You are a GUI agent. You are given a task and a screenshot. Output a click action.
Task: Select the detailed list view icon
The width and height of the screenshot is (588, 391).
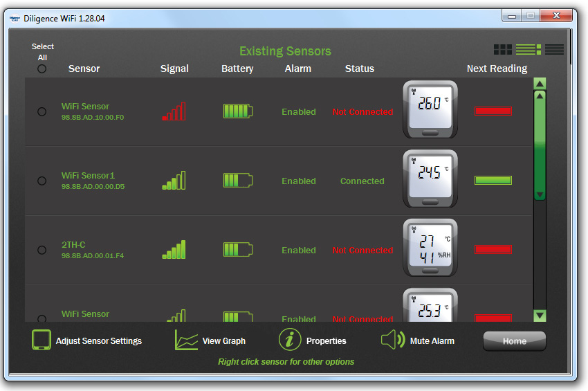pyautogui.click(x=528, y=50)
